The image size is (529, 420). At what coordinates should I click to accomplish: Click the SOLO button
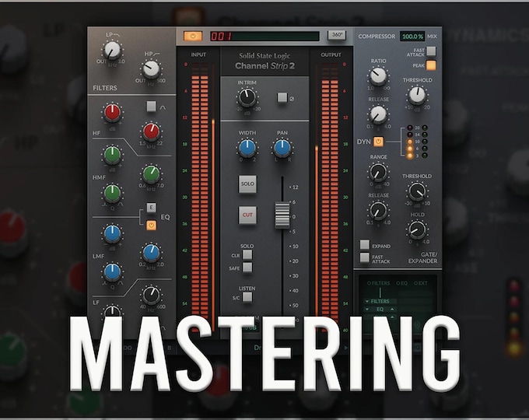click(x=247, y=184)
